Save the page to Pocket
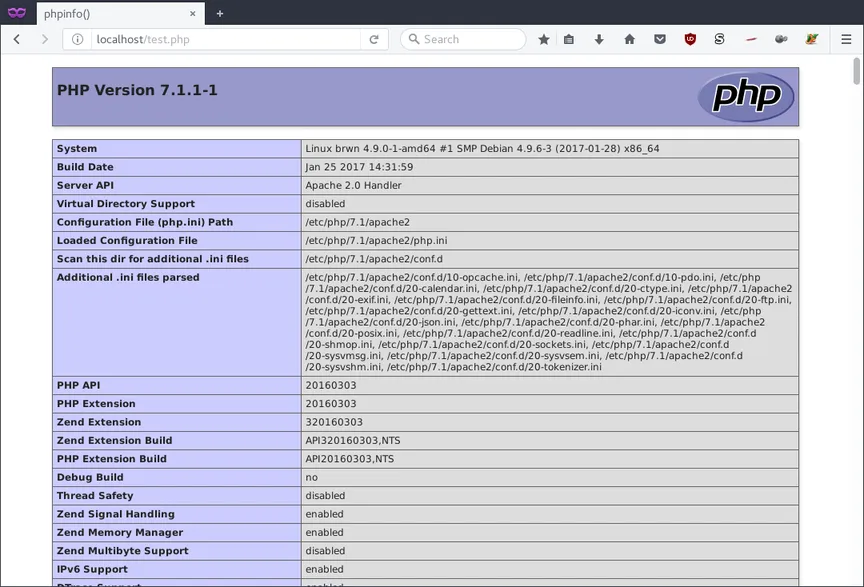Image resolution: width=864 pixels, height=587 pixels. tap(660, 39)
